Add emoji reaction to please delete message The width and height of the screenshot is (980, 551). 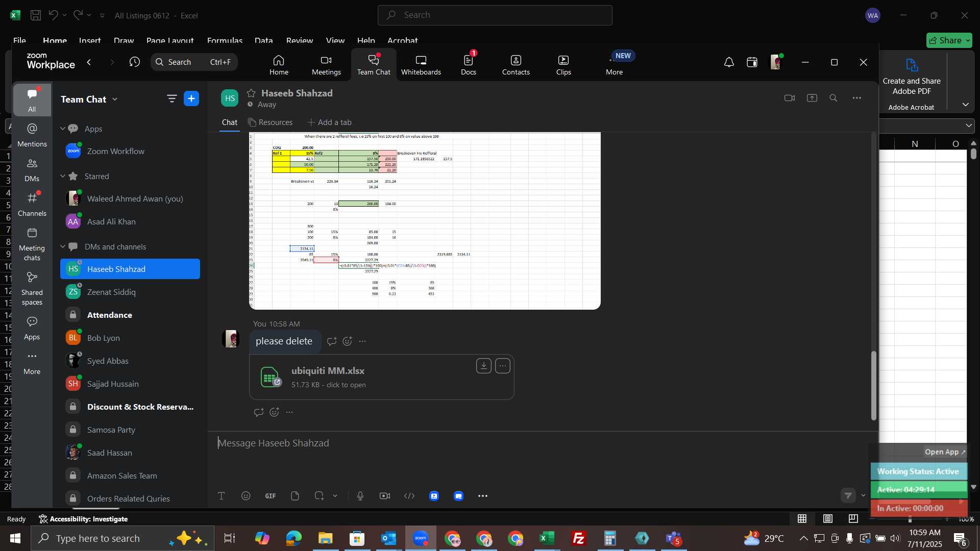click(347, 341)
